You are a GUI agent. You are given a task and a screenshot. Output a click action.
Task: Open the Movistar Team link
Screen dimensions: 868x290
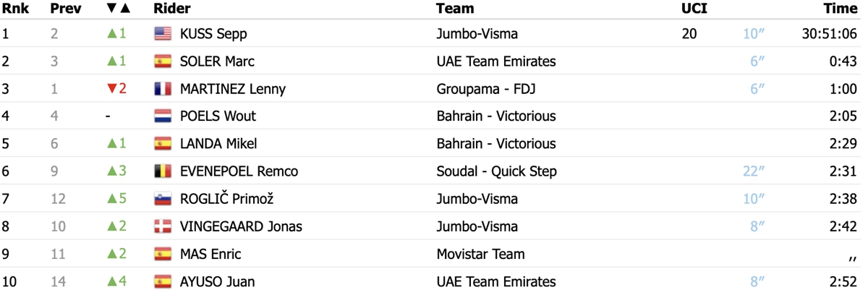(x=481, y=254)
